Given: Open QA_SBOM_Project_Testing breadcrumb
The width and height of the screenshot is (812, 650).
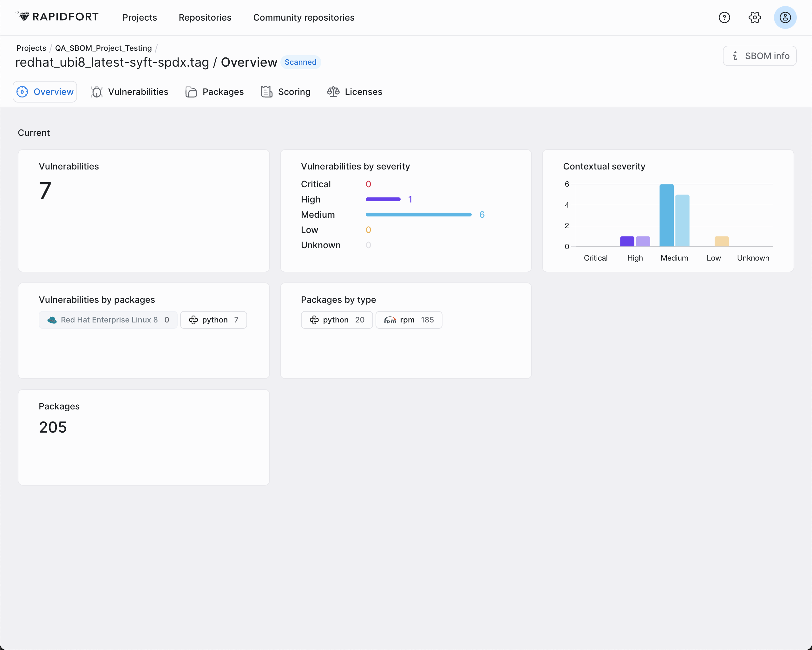Looking at the screenshot, I should point(104,48).
